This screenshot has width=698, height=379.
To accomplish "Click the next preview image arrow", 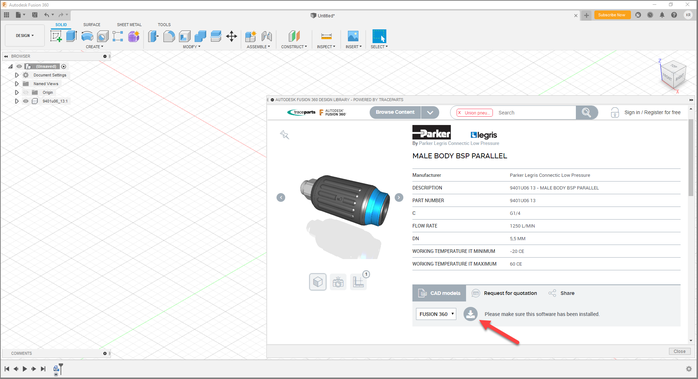I will pyautogui.click(x=399, y=197).
